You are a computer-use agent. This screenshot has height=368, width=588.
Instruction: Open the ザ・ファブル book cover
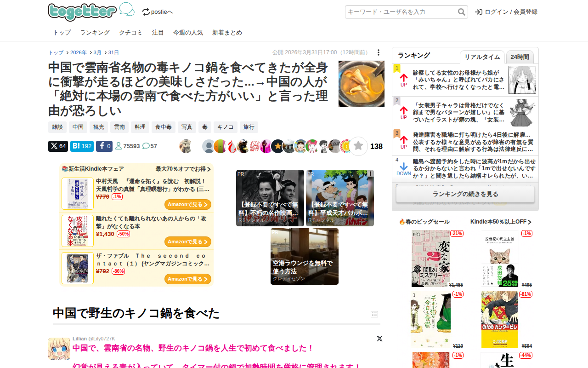[x=78, y=268]
